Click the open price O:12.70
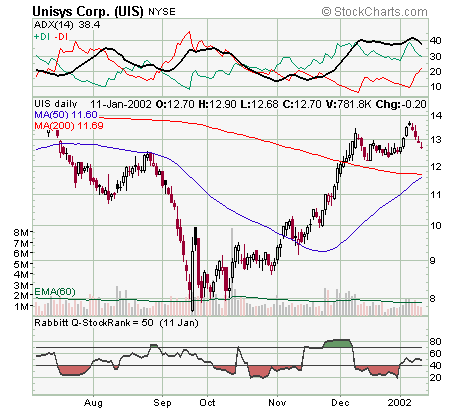The height and width of the screenshot is (414, 460). pos(175,104)
